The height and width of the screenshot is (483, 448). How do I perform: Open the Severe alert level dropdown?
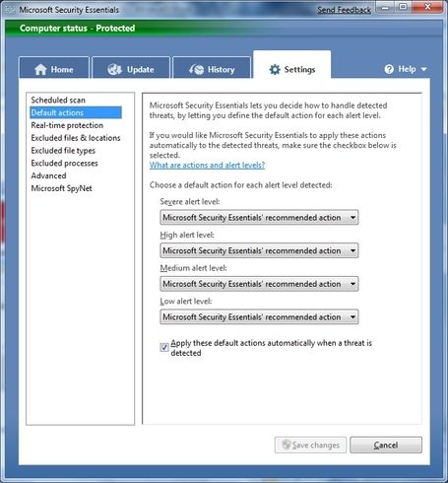click(x=259, y=218)
